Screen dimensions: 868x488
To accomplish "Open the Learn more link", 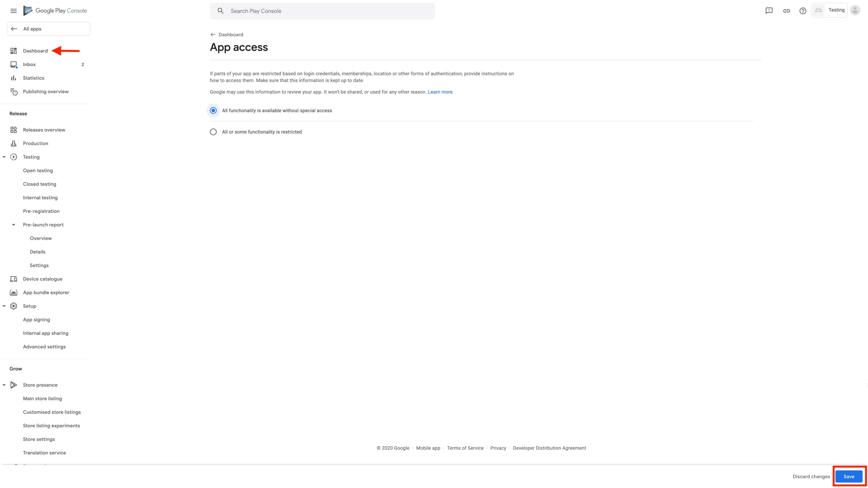I will pos(440,92).
